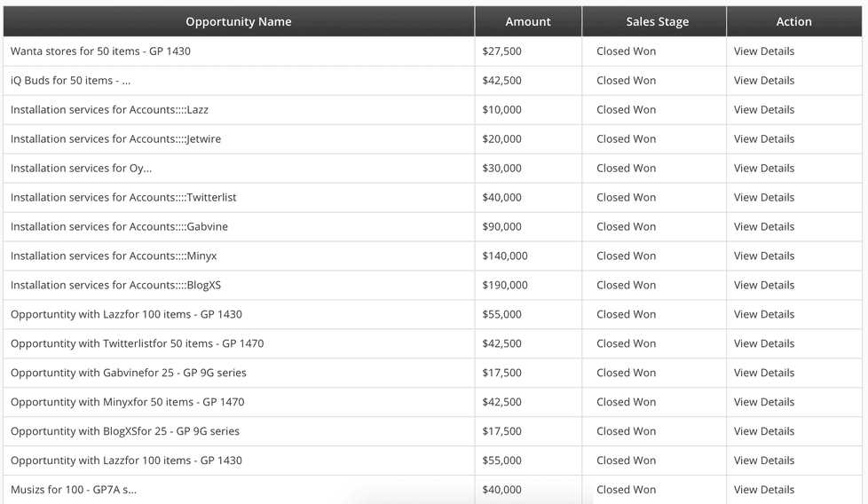Open details for Installation services Jetwire
Screen dimensions: 868x504
[764, 139]
